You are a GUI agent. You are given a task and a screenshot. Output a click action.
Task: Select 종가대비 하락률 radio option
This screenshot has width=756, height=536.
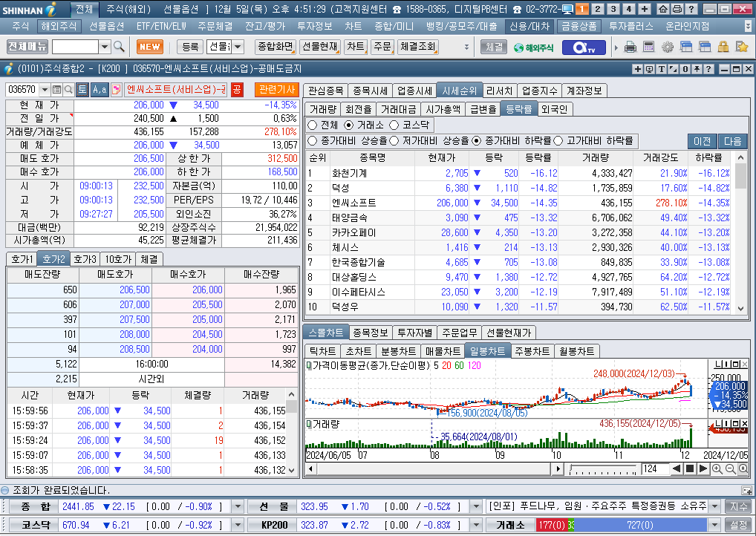click(476, 141)
